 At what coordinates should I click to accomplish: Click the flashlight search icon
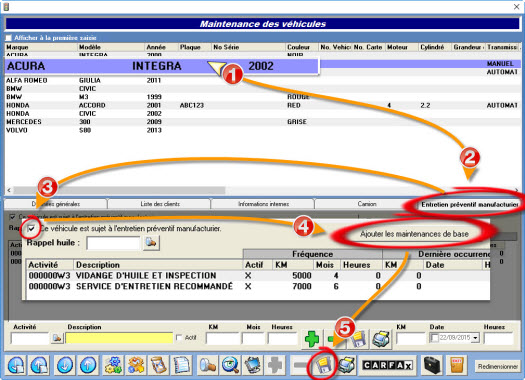(x=207, y=365)
